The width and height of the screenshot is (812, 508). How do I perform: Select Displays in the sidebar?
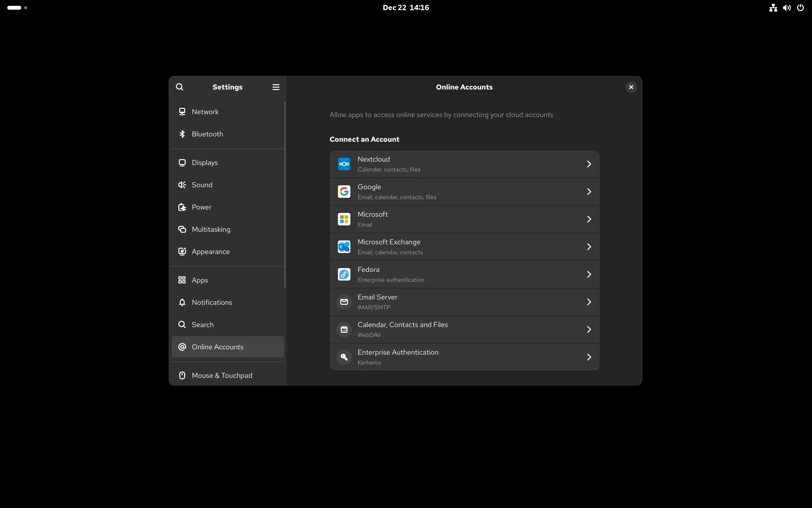click(204, 163)
